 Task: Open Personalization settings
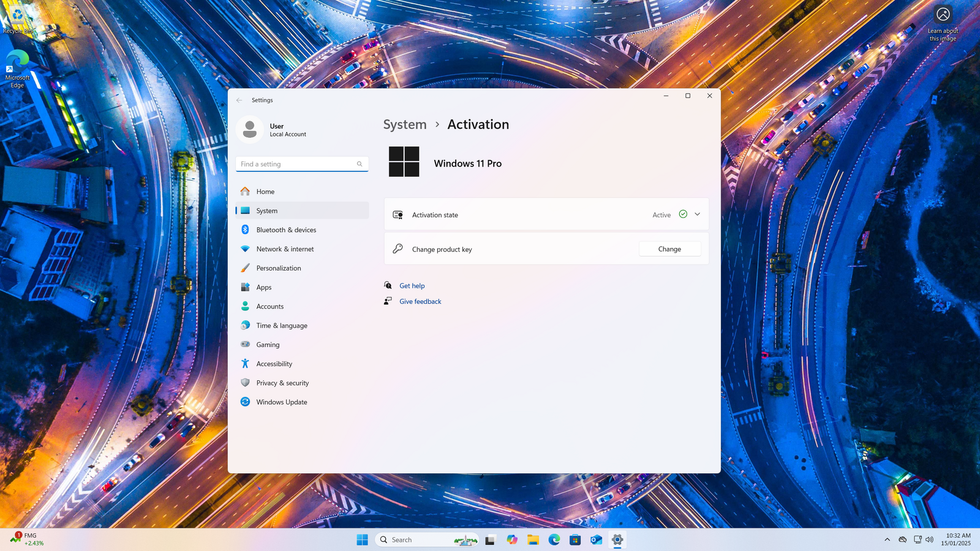302,268
